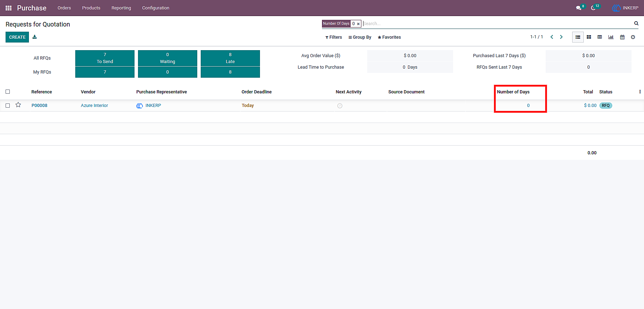Open optional columns menu
This screenshot has width=644, height=309.
tap(640, 92)
